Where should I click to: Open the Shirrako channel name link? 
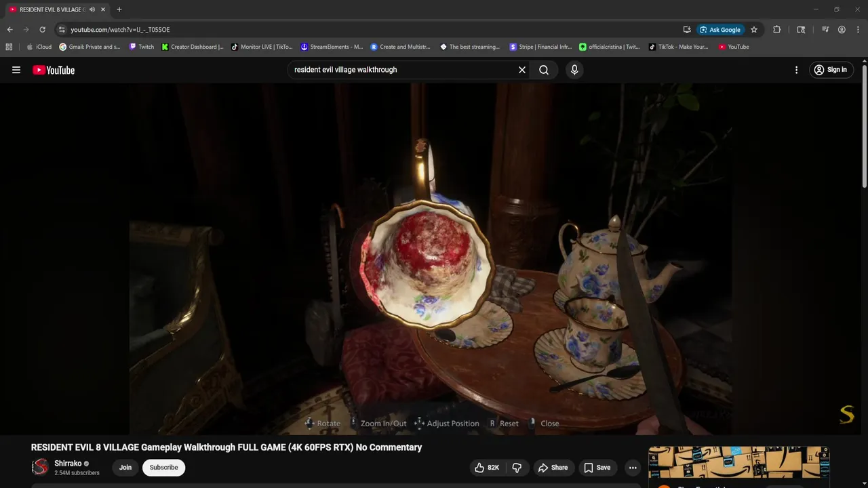pos(68,464)
